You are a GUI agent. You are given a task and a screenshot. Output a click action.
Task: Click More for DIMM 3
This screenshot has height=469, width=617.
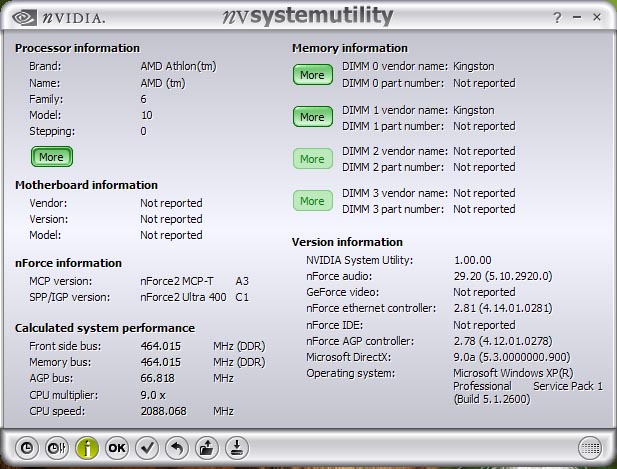point(313,201)
